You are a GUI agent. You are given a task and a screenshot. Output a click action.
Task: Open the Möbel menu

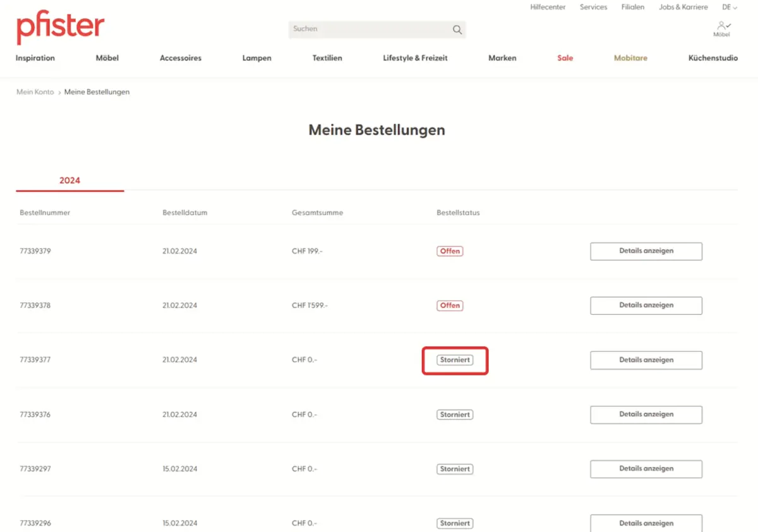pyautogui.click(x=107, y=58)
